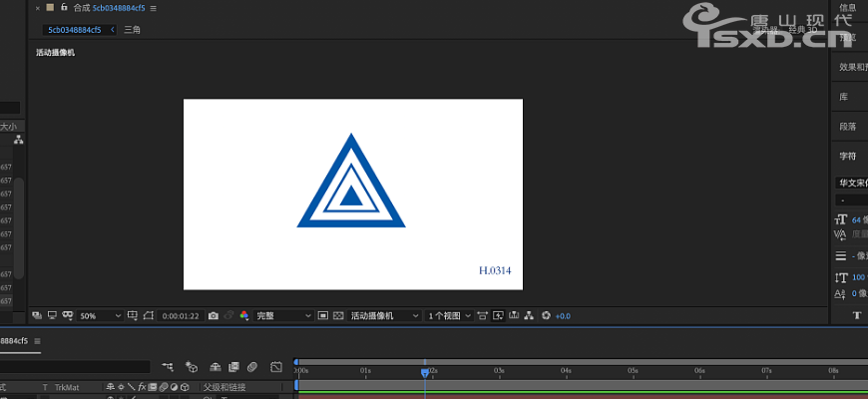
Task: Toggle the transparency grid button
Action: [338, 315]
